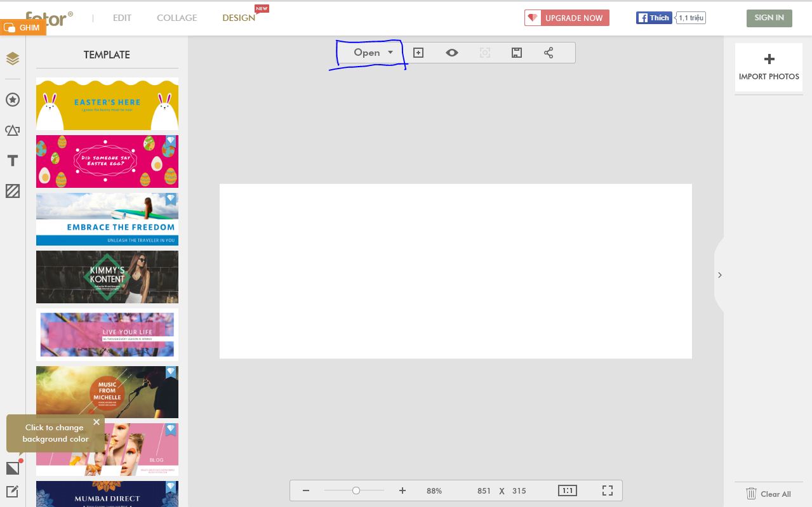The image size is (812, 507).
Task: Select the Music From Michelle template
Action: pos(107,392)
